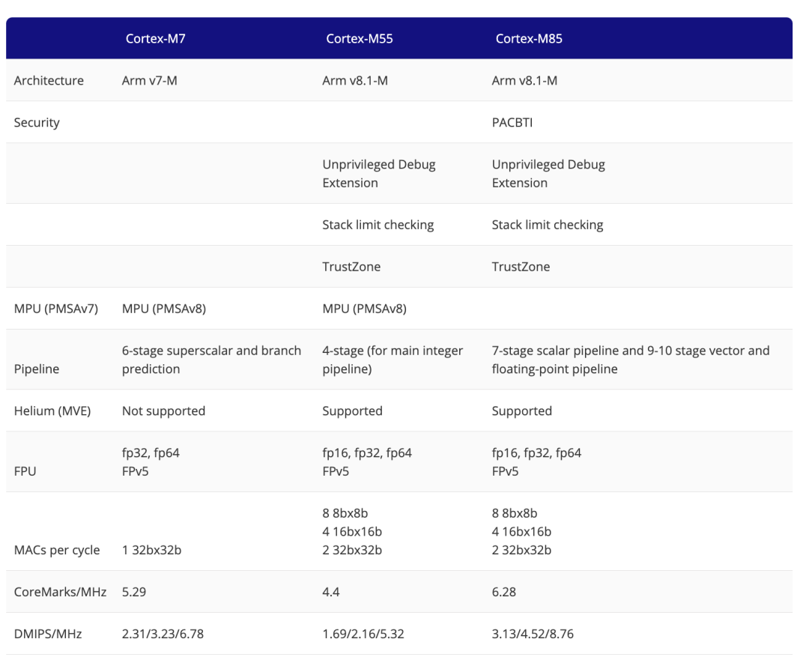Select Arm v7-M architecture cell
Screen dimensions: 809x672
pyautogui.click(x=150, y=80)
